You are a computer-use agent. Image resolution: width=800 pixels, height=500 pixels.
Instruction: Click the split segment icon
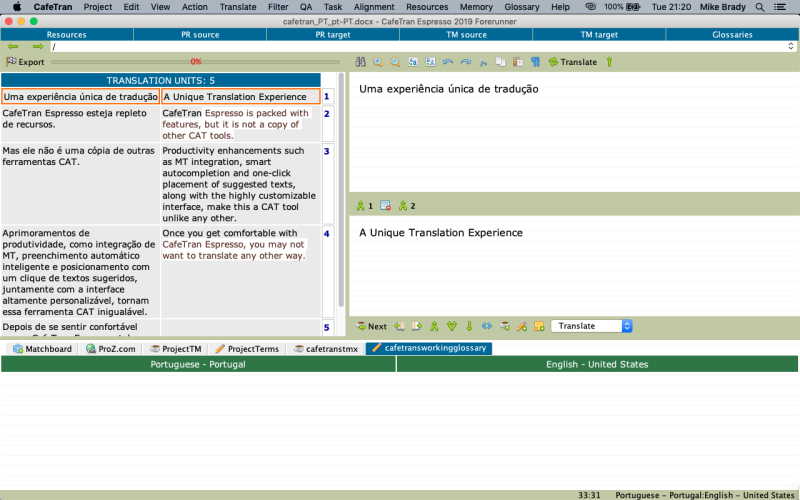[452, 326]
